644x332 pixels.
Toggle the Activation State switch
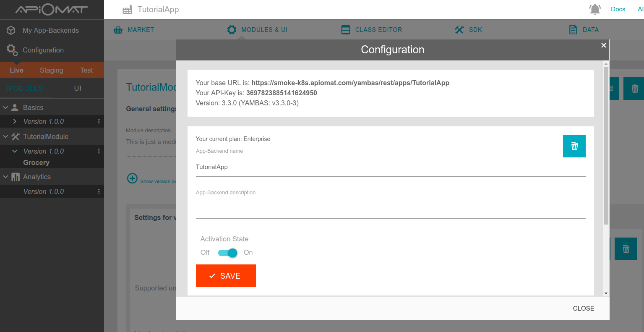tap(228, 253)
